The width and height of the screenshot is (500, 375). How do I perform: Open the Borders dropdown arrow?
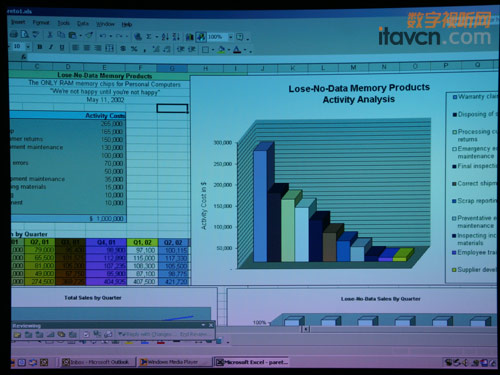[x=213, y=50]
